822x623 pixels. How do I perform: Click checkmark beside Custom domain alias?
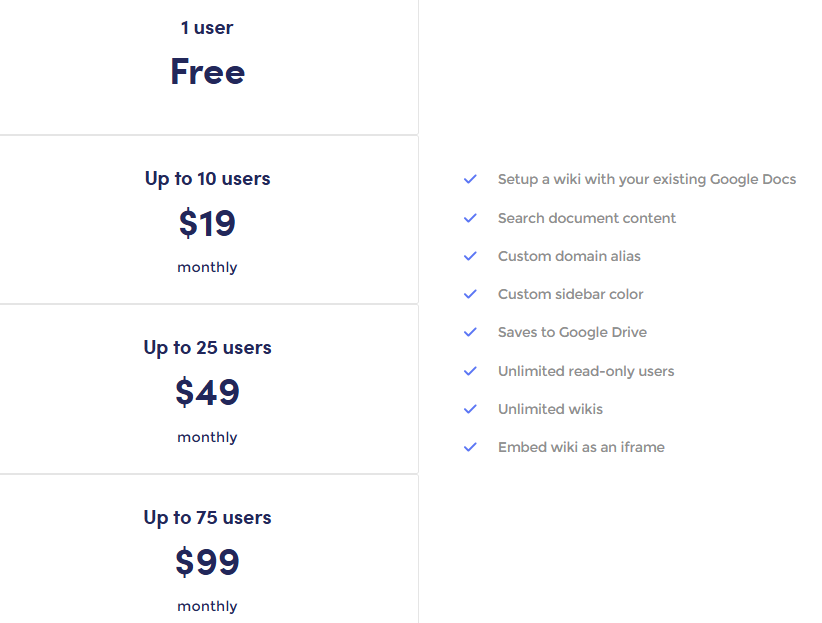470,256
